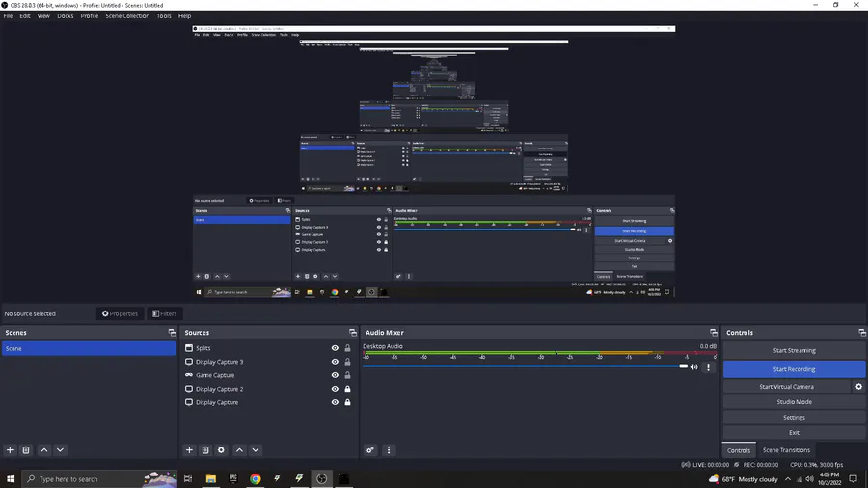Open Epic Games launcher from taskbar
The image size is (868, 488).
pos(233,479)
